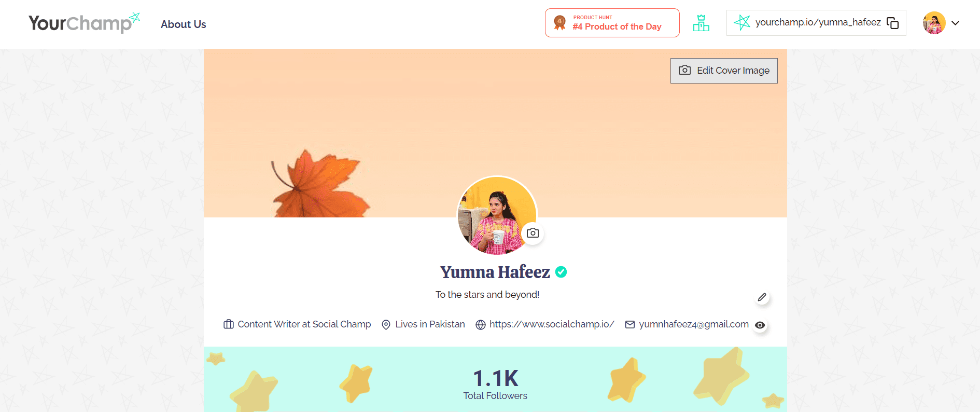Click the Edit Cover Image button
The width and height of the screenshot is (980, 412).
[724, 71]
